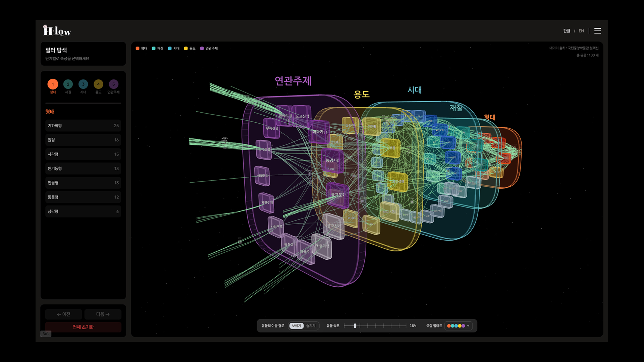Select step 3 시대 circle

(83, 84)
